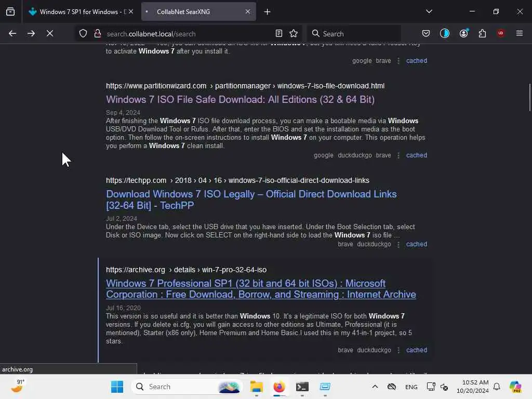
Task: Close the Windows 7 SP1 tab
Action: pos(131,11)
